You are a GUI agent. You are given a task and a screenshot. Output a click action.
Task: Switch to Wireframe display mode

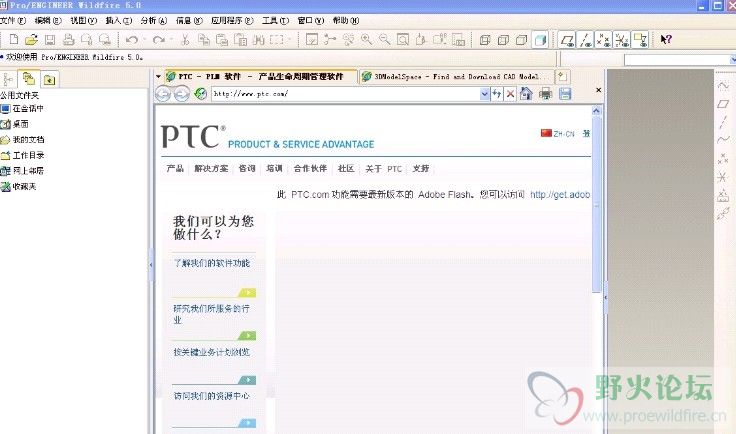pos(485,40)
